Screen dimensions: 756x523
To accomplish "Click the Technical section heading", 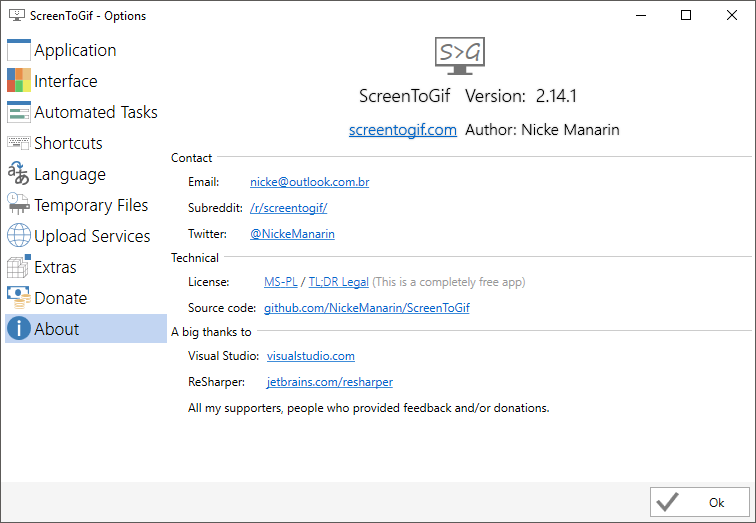I will [195, 257].
